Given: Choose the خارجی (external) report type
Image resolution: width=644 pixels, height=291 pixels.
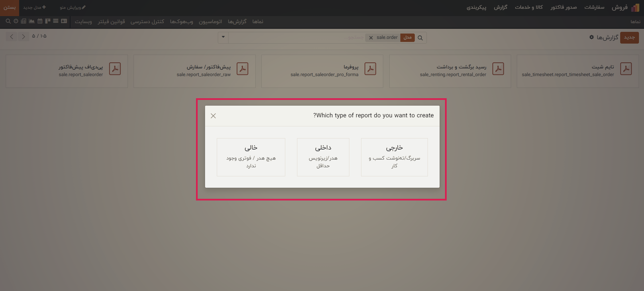Looking at the screenshot, I should click(394, 157).
